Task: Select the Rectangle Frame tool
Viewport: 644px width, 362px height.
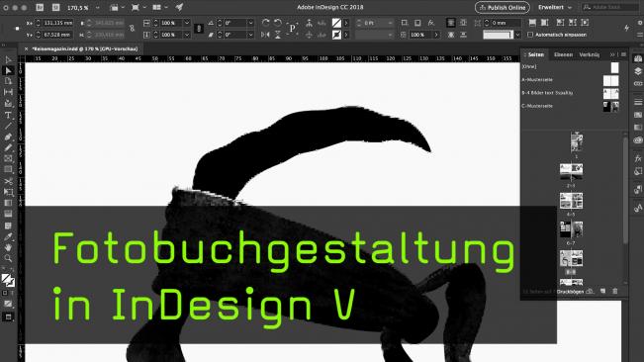Action: pos(8,159)
